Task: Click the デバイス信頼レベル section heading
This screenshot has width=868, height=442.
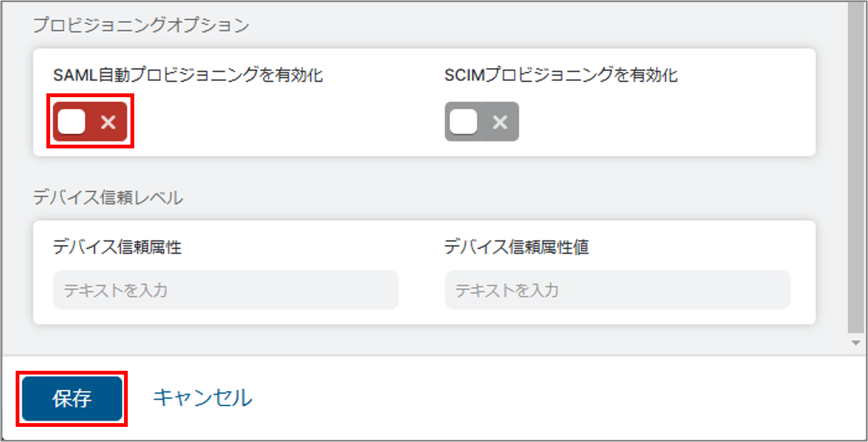Action: pyautogui.click(x=108, y=198)
